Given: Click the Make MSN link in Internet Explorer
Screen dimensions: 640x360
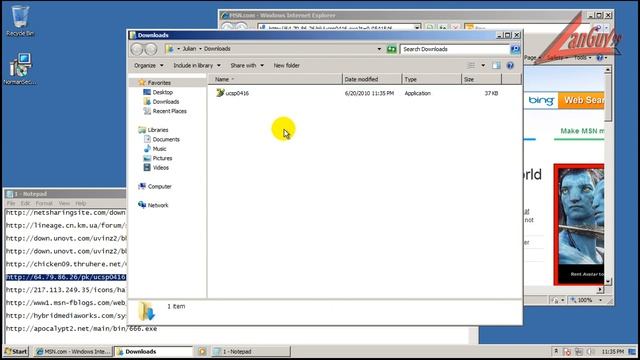Looking at the screenshot, I should [582, 131].
